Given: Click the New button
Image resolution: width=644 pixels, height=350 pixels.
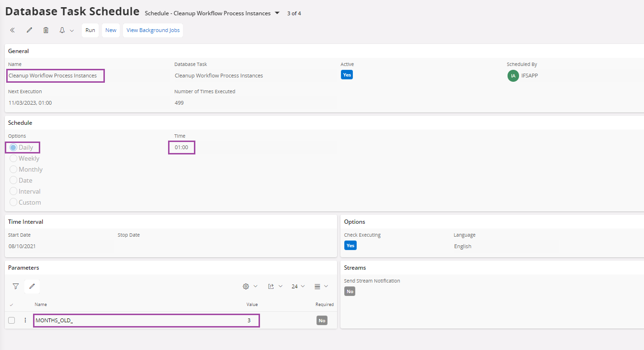Looking at the screenshot, I should [x=111, y=30].
